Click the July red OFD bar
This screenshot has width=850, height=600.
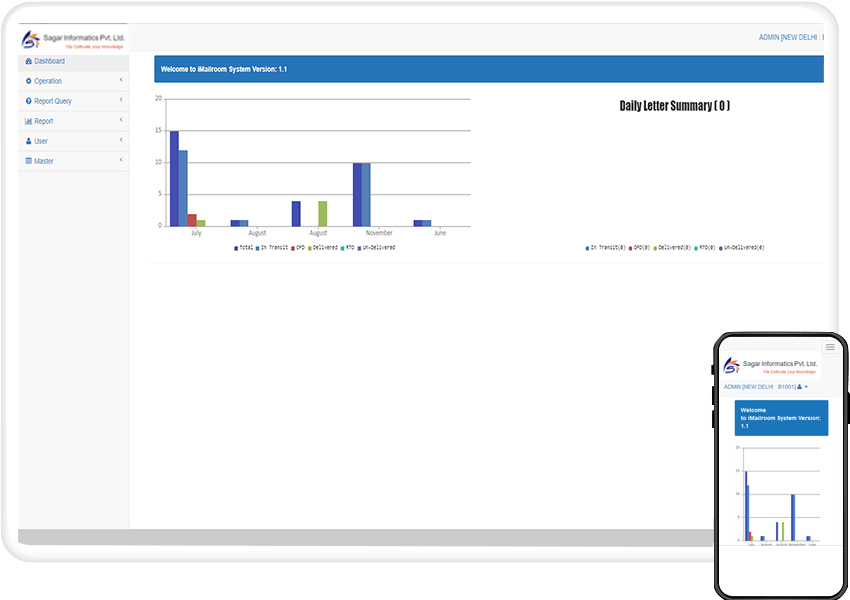[192, 220]
